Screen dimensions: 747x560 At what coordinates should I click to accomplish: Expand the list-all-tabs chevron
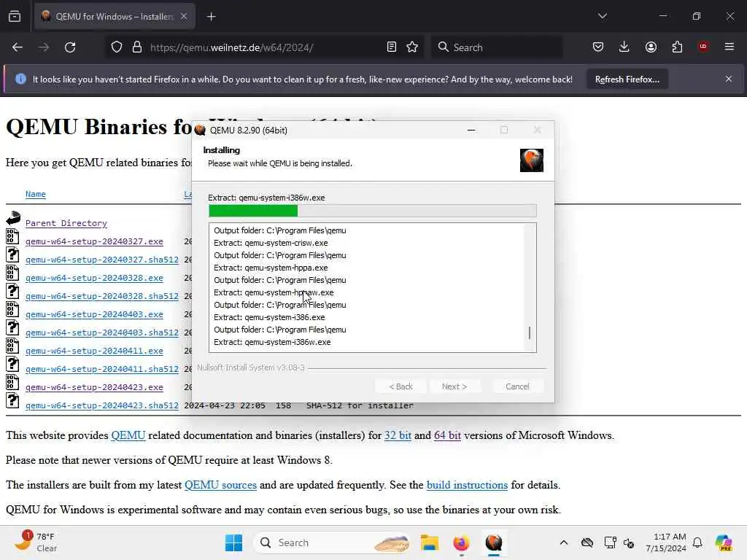point(602,16)
